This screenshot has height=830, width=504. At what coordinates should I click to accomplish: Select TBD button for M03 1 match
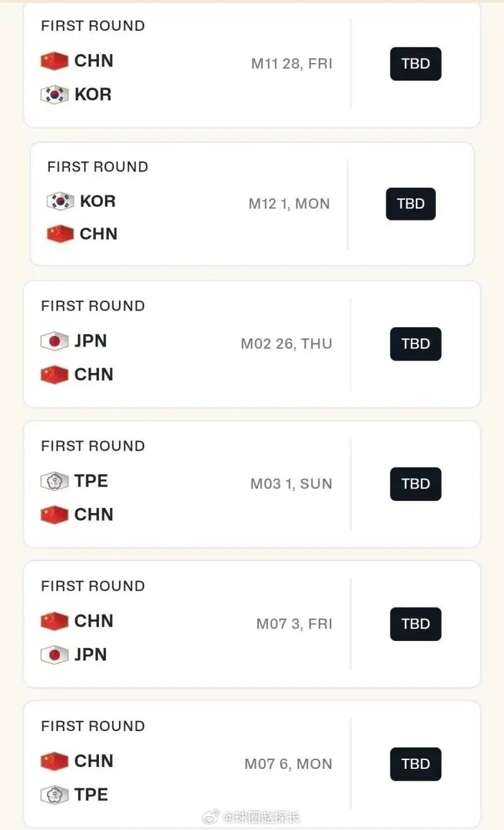[416, 484]
